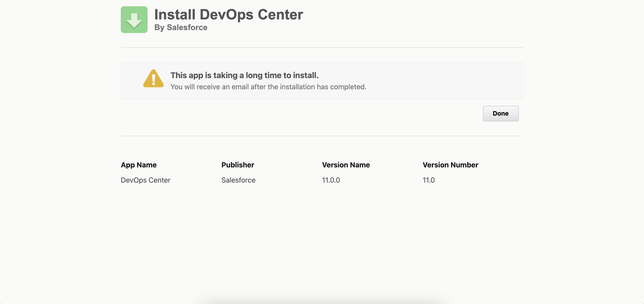Click the By Salesforce subtitle

(180, 27)
